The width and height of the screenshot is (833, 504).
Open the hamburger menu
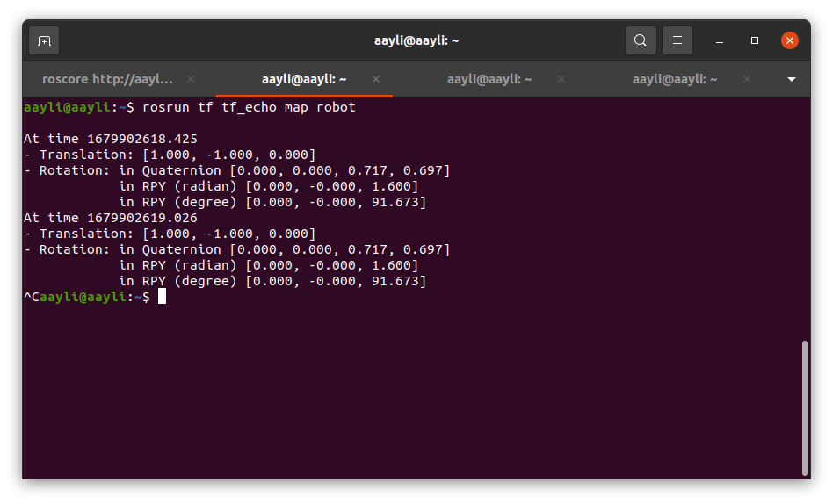tap(677, 40)
